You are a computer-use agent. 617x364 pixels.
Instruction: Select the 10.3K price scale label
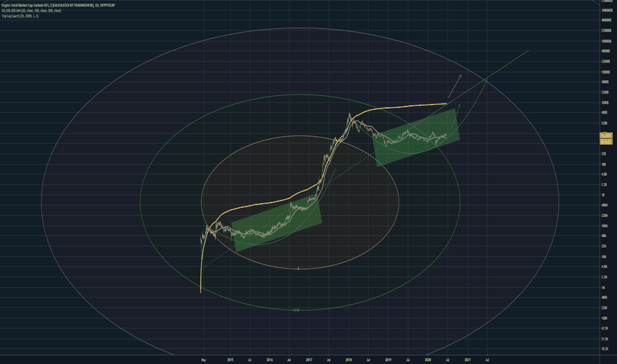[605, 349]
